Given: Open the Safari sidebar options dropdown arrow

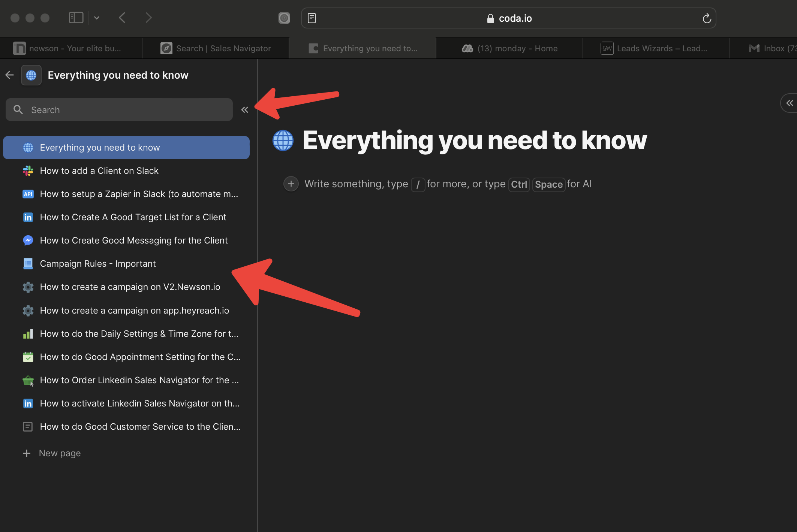Looking at the screenshot, I should coord(97,18).
